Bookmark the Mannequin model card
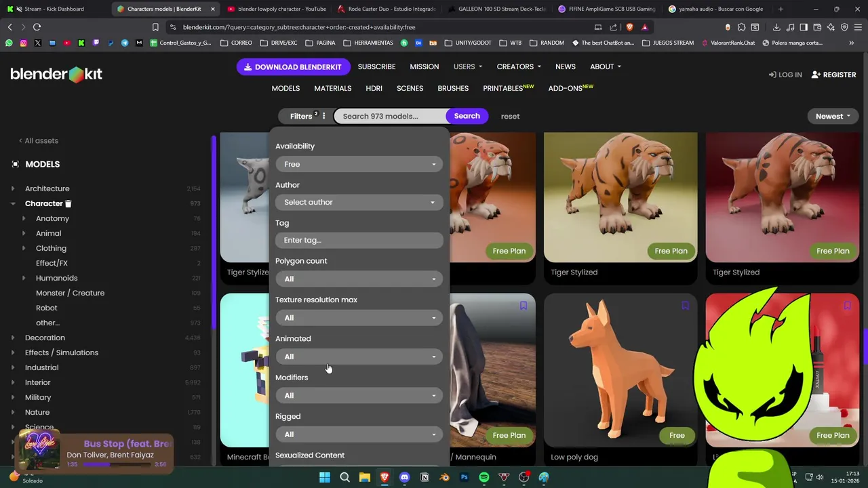The width and height of the screenshot is (868, 488). pyautogui.click(x=524, y=306)
